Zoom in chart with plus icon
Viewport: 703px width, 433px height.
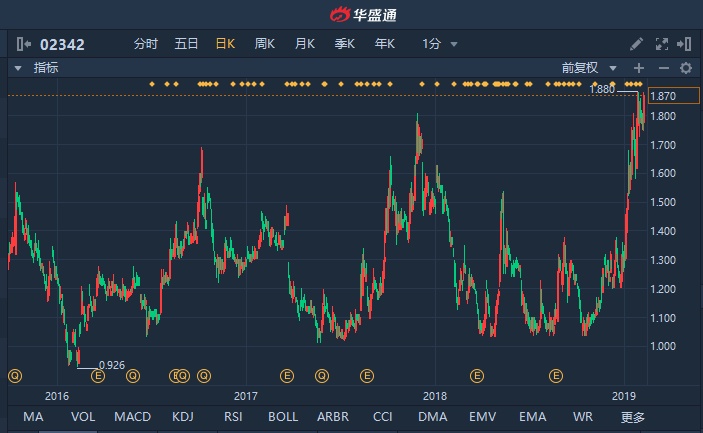pos(639,68)
